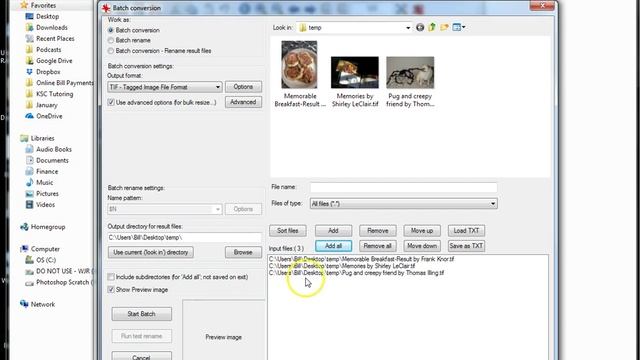The height and width of the screenshot is (360, 640).
Task: Toggle Use advanced options checkbox
Action: click(x=111, y=102)
